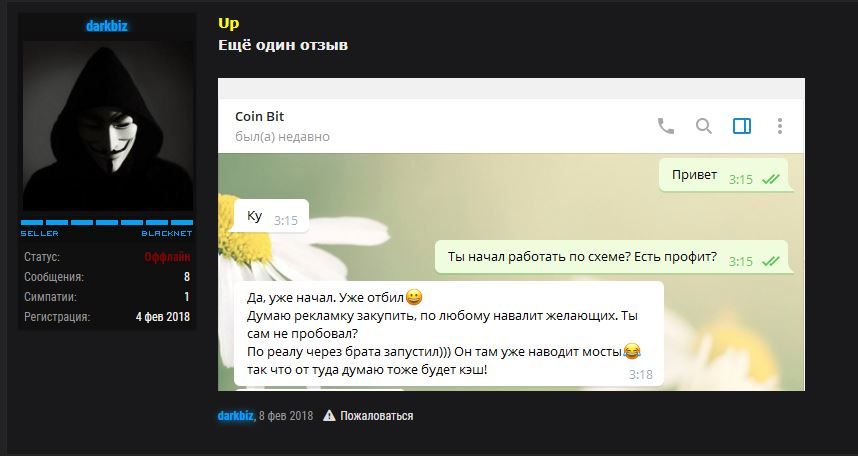Click the smiling emoji in the reply
858x456 pixels.
(414, 298)
